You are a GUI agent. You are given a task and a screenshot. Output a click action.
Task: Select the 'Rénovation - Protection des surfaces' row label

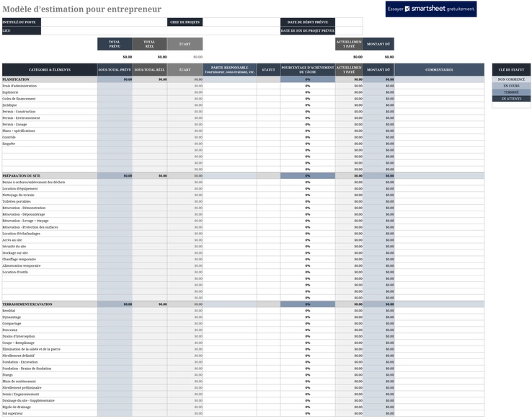30,227
